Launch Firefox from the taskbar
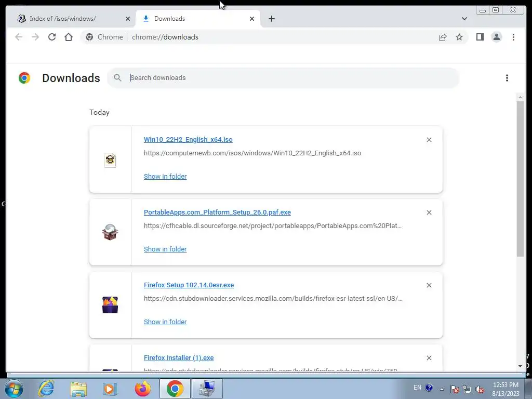Viewport: 532px width, 399px height. coord(142,389)
